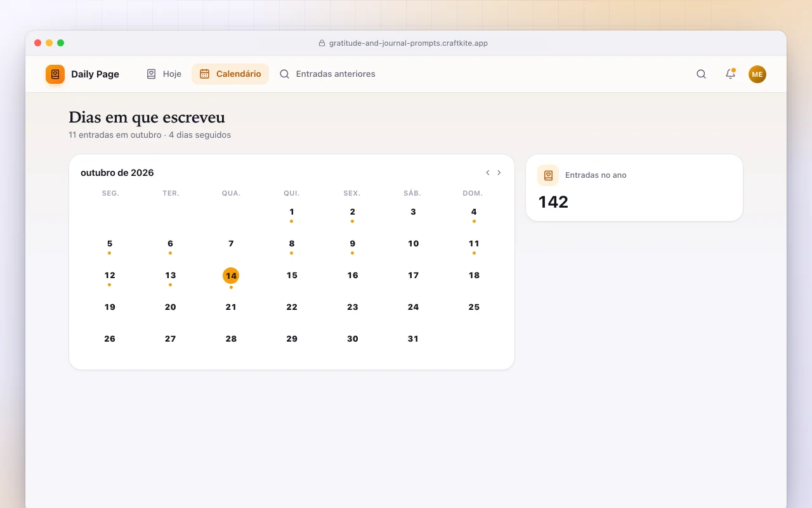Image resolution: width=812 pixels, height=508 pixels.
Task: Select highlighted day 14 in the calendar
Action: coord(231,276)
